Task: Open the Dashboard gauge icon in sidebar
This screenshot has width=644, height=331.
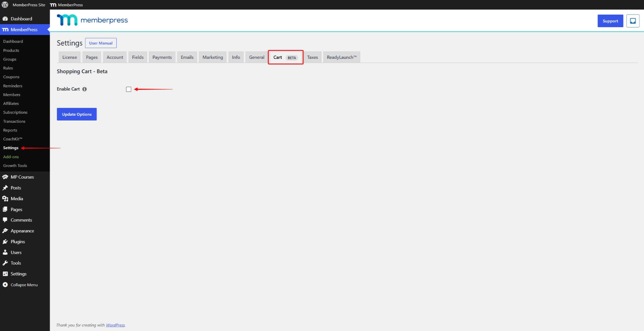Action: [5, 19]
